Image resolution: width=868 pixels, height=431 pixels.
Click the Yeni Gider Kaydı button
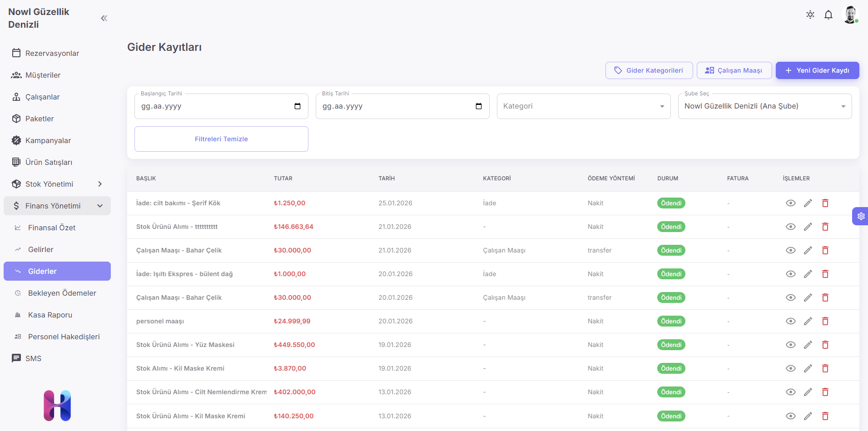[x=817, y=70]
